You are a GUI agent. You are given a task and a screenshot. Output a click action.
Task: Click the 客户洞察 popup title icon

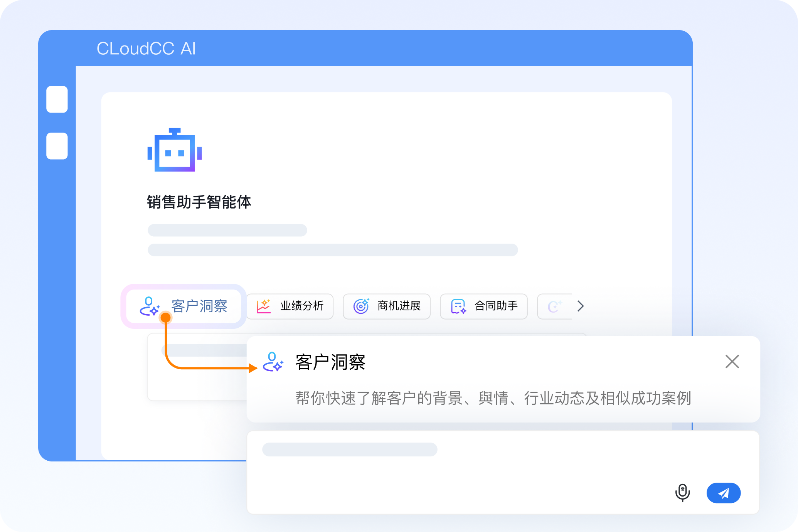[273, 362]
